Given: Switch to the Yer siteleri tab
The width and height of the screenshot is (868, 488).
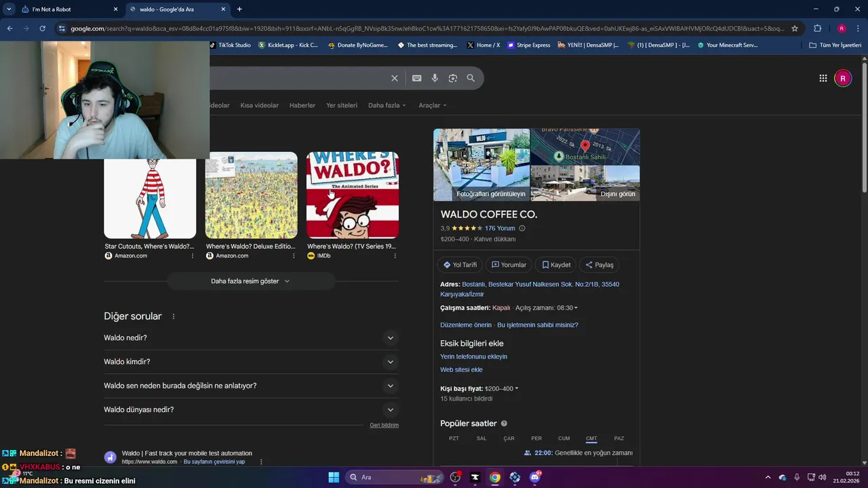Looking at the screenshot, I should [342, 105].
